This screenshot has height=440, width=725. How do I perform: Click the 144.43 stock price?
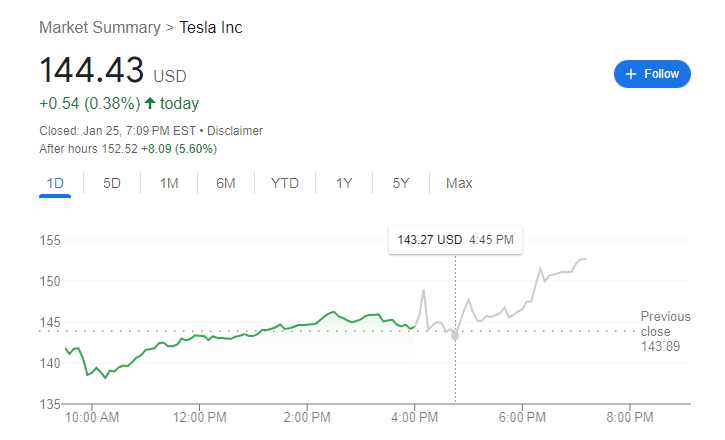click(92, 71)
